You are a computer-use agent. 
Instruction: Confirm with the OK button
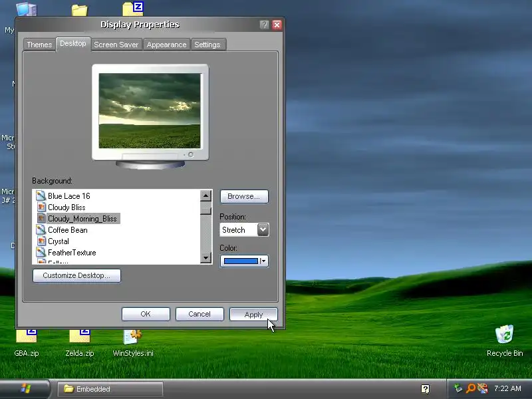146,314
